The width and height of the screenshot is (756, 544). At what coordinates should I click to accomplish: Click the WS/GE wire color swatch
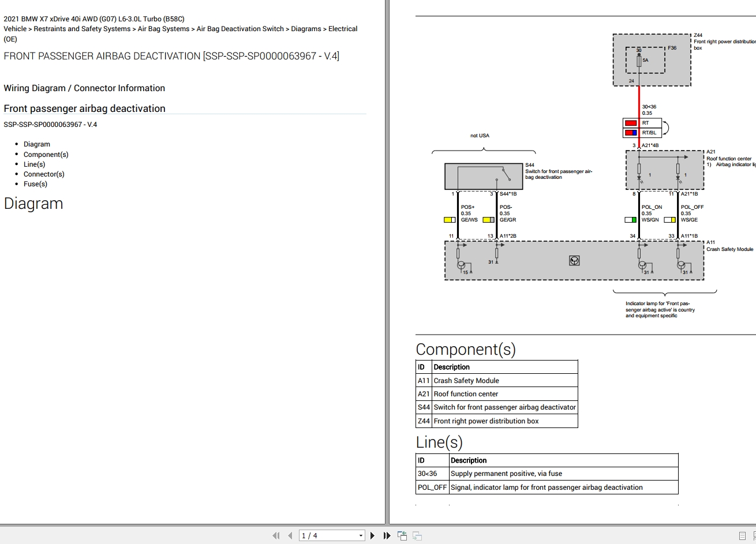pos(670,220)
